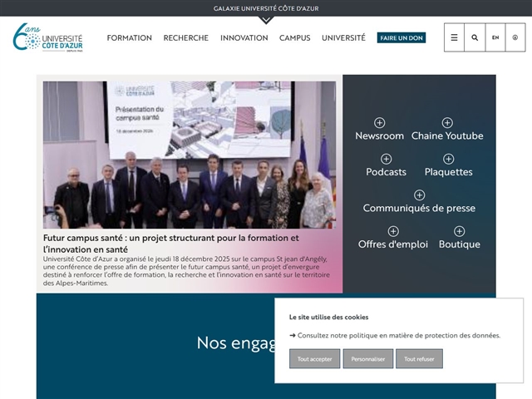Viewport: 532px width, 399px height.
Task: Open the Offres d'emploi link
Action: click(393, 244)
